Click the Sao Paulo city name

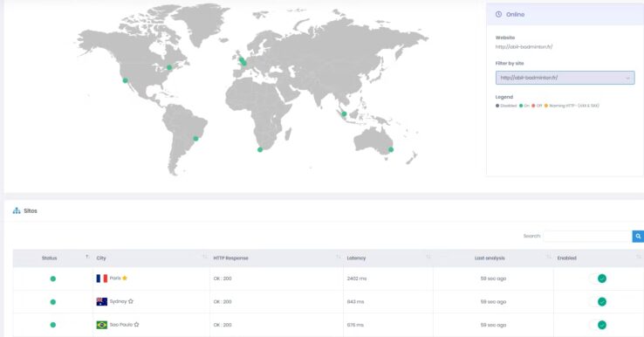click(120, 325)
